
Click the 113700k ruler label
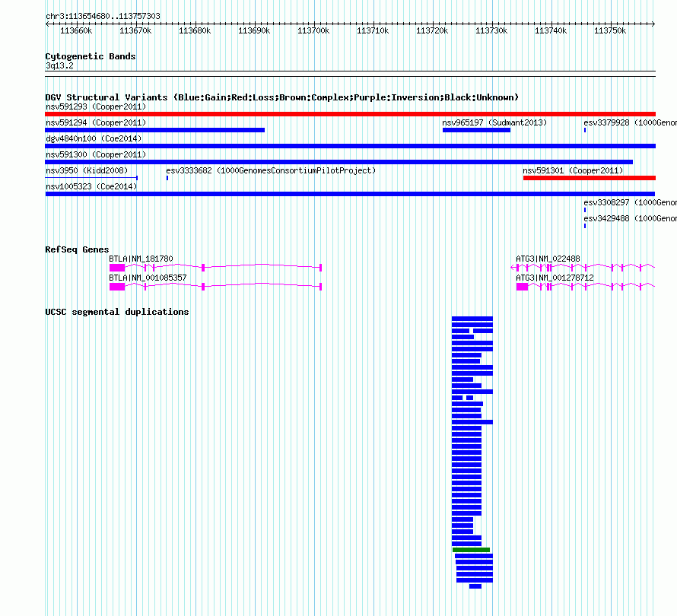(x=313, y=30)
